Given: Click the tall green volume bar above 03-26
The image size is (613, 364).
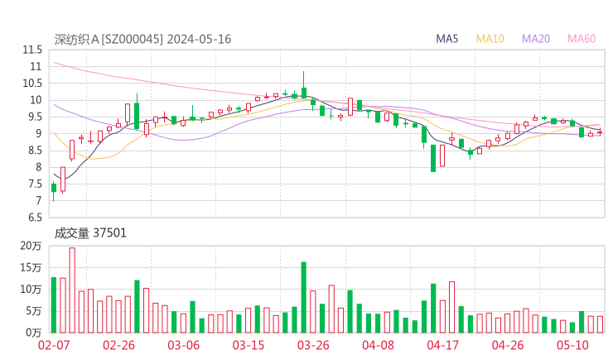Looking at the screenshot, I should click(x=304, y=297).
